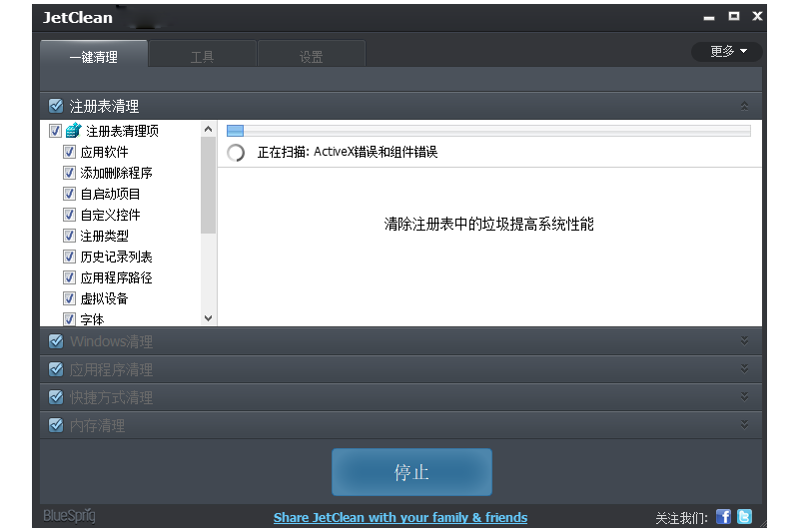This screenshot has height=532, width=799.
Task: Expand the 应用程序清理 section
Action: tap(744, 368)
